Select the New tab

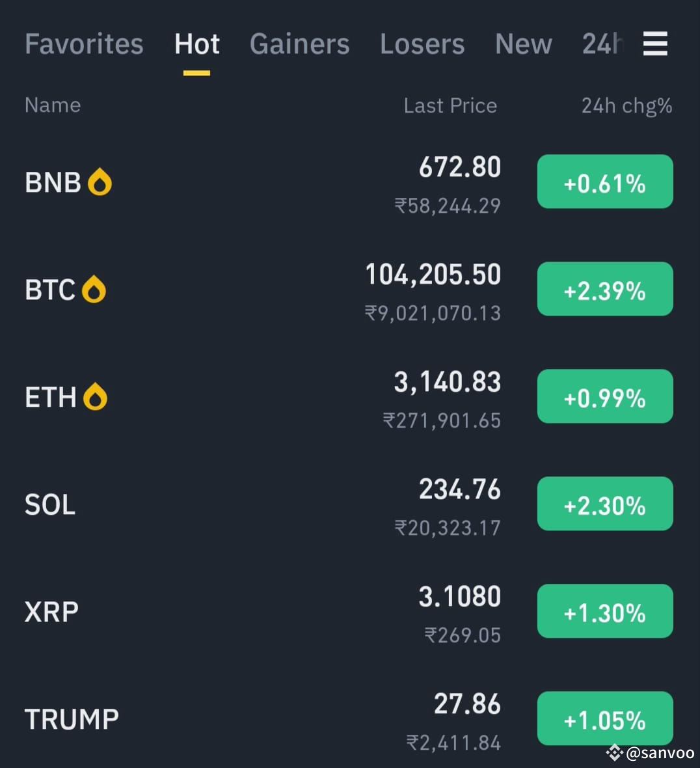tap(523, 44)
